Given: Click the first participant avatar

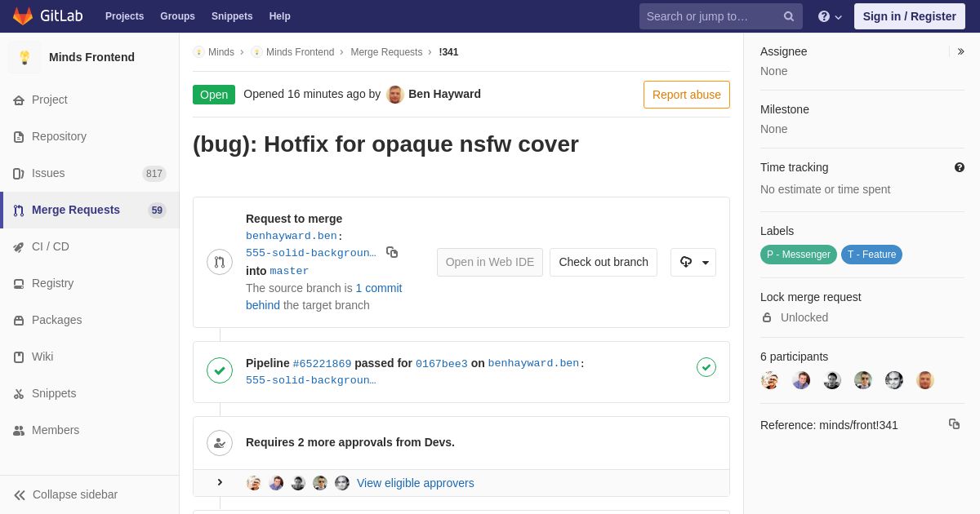Looking at the screenshot, I should 770,380.
